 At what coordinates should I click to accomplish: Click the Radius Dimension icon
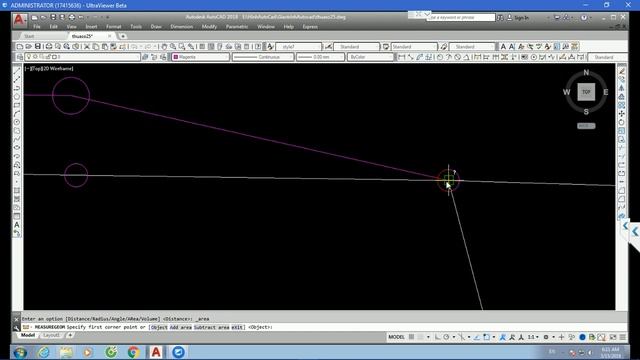pos(440,57)
